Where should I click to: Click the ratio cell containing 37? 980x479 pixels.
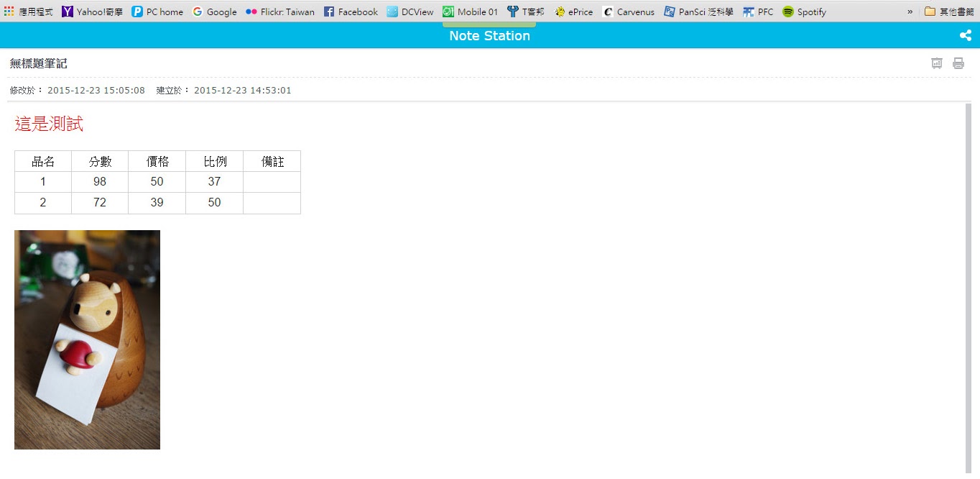point(215,182)
